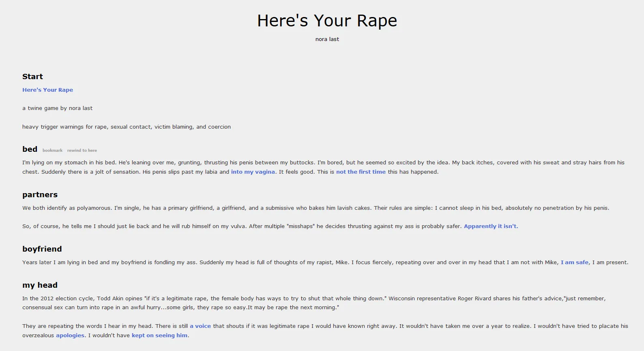Follow the "a voice" link

(x=200, y=326)
